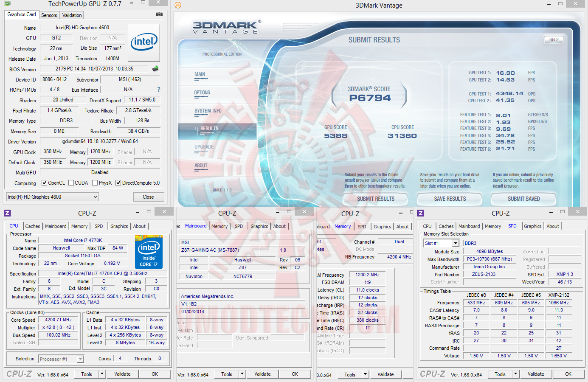The image size is (588, 382).
Task: Click OK in the CPU-Z processor window
Action: click(x=155, y=374)
